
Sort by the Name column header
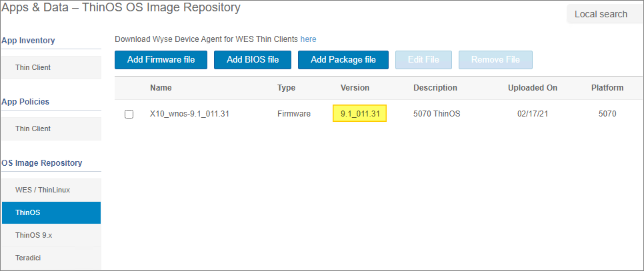click(x=161, y=88)
